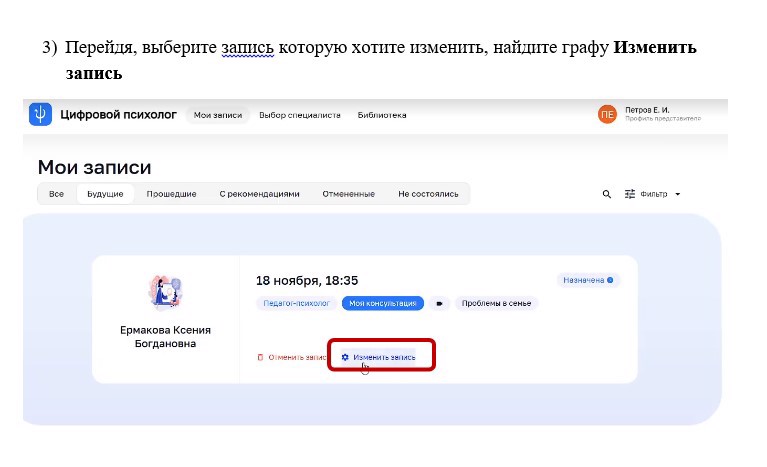Click the filter sliders icon

coord(630,194)
